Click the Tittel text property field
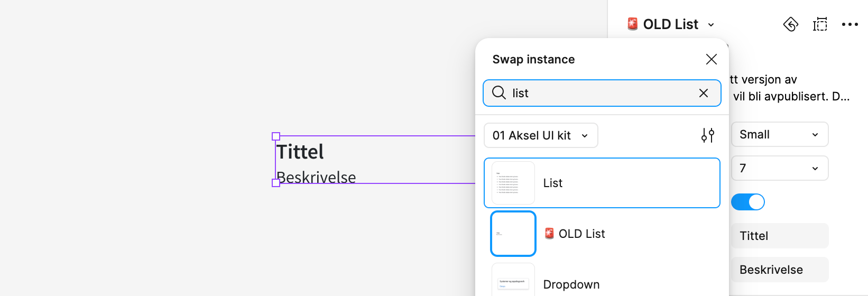This screenshot has width=868, height=296. [x=780, y=236]
